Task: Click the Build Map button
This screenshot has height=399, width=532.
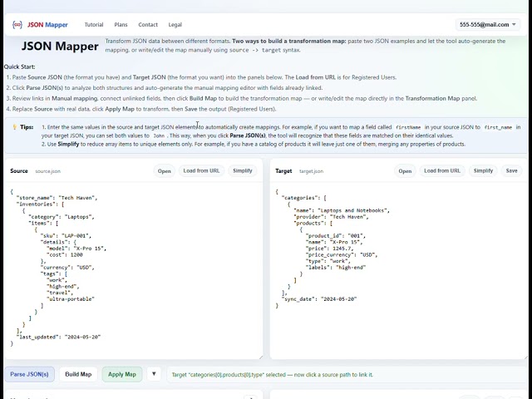Action: (x=78, y=374)
